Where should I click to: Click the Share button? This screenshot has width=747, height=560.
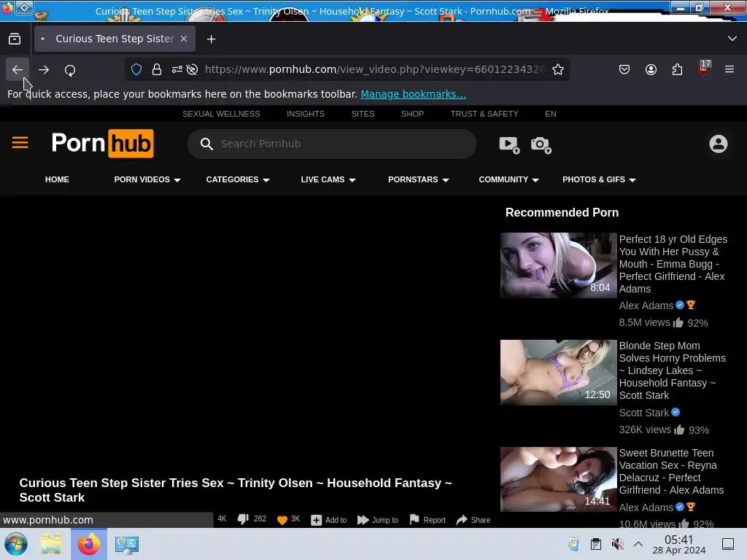point(473,520)
